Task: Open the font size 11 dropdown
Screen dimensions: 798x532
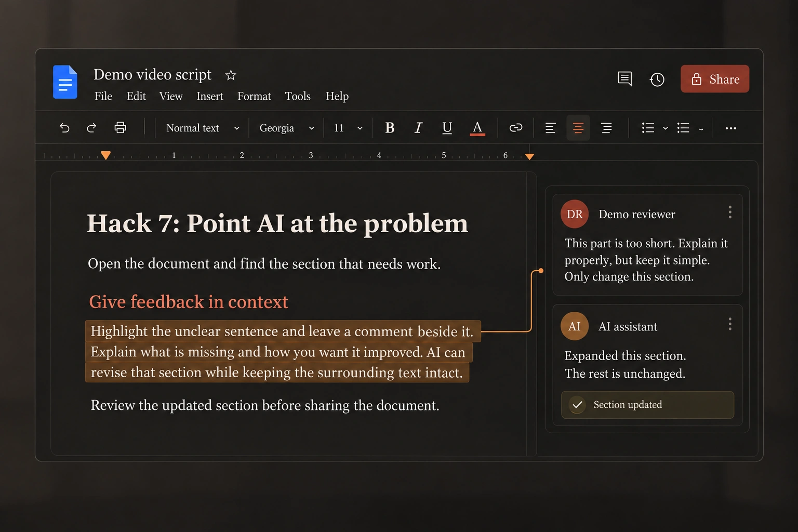Action: pyautogui.click(x=348, y=128)
